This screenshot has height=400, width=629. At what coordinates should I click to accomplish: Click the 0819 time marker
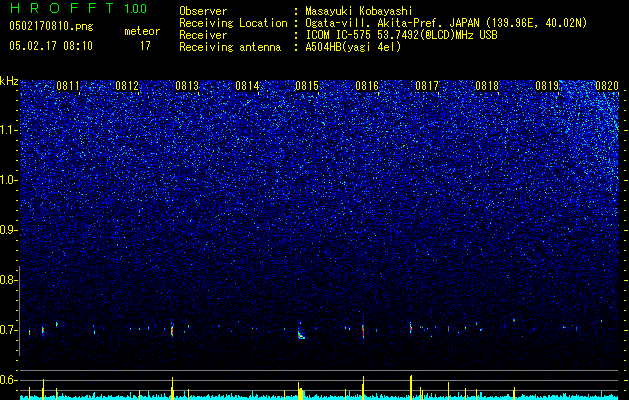coord(547,86)
